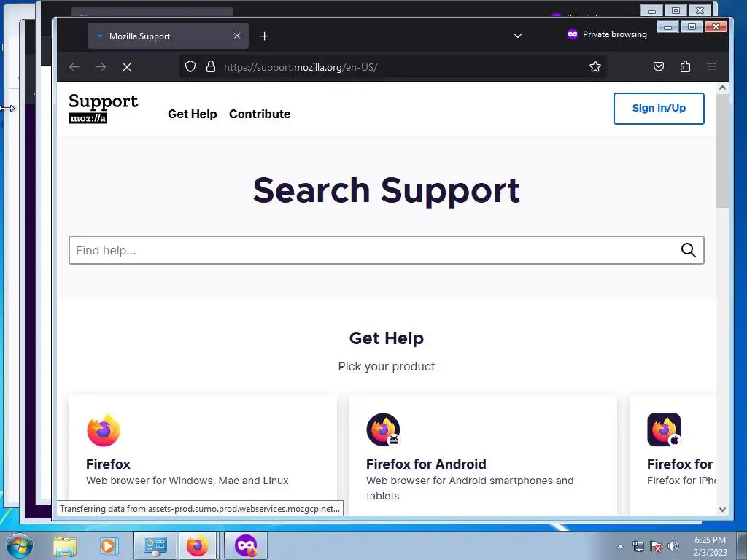Click the Firefox for Android logo
747x560 pixels.
pos(384,430)
